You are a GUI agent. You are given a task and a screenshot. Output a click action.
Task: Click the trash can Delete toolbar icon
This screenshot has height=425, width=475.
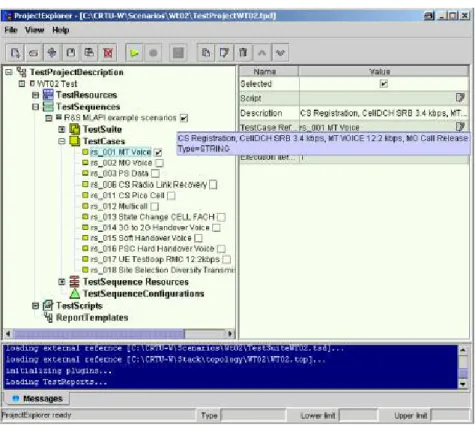(243, 53)
